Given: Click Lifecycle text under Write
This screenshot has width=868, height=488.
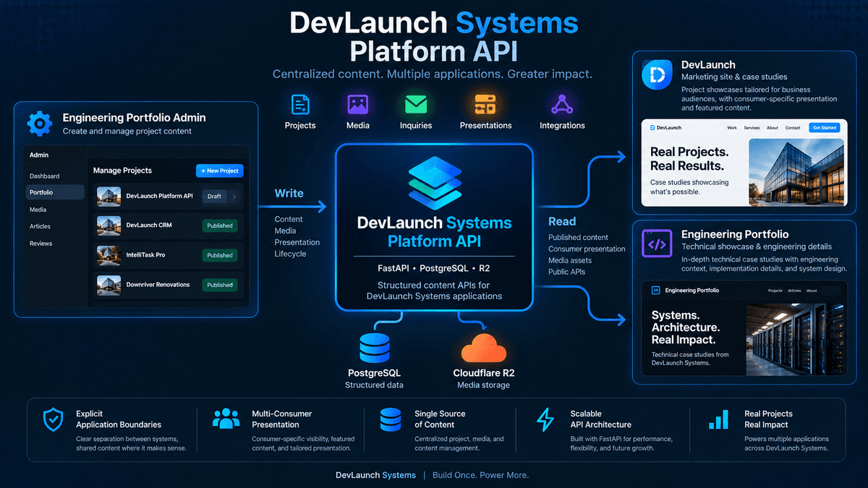Looking at the screenshot, I should (290, 254).
